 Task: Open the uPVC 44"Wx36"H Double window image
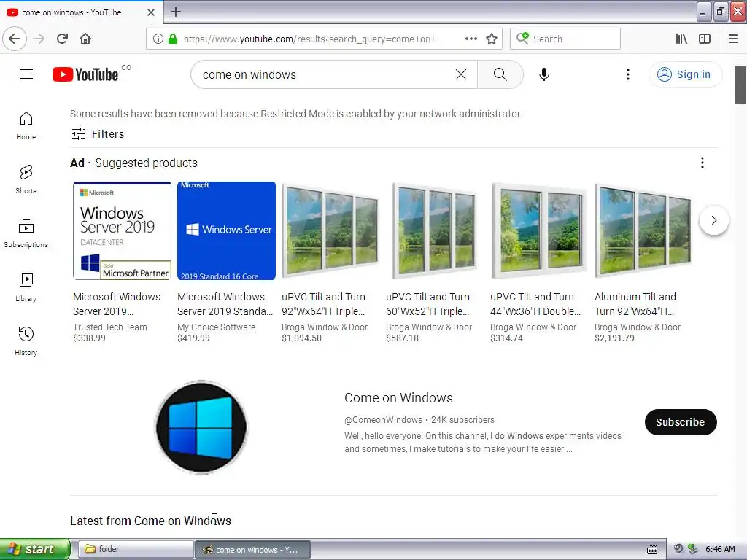click(539, 230)
